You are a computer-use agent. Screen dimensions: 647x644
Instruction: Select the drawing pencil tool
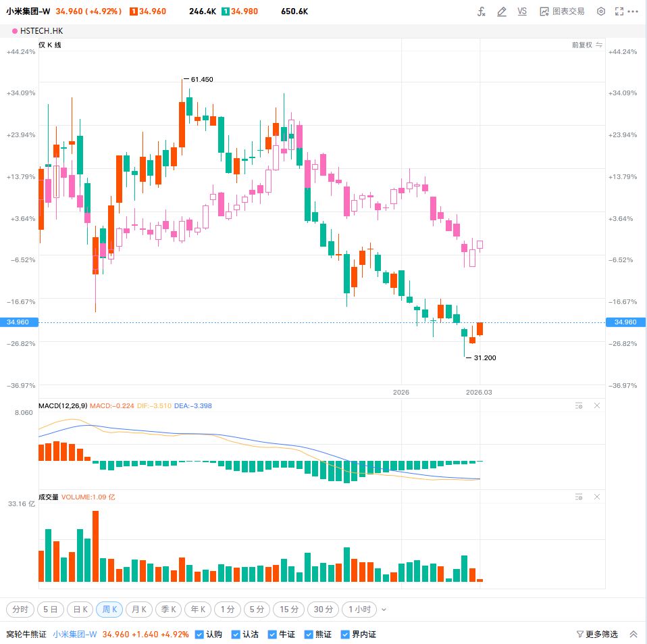tap(501, 11)
